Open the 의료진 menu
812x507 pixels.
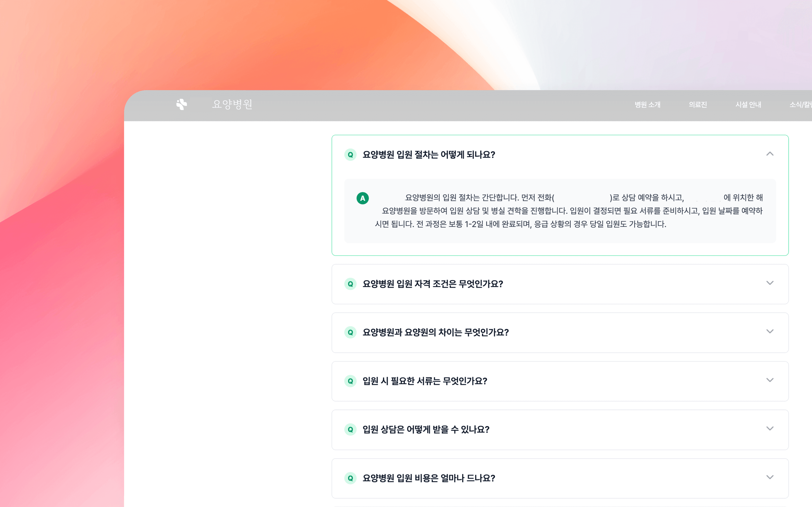coord(698,105)
